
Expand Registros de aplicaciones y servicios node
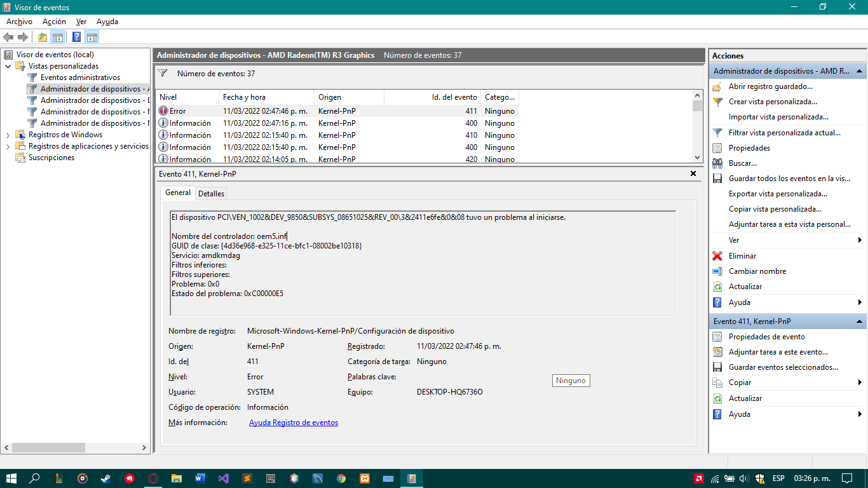pyautogui.click(x=8, y=146)
